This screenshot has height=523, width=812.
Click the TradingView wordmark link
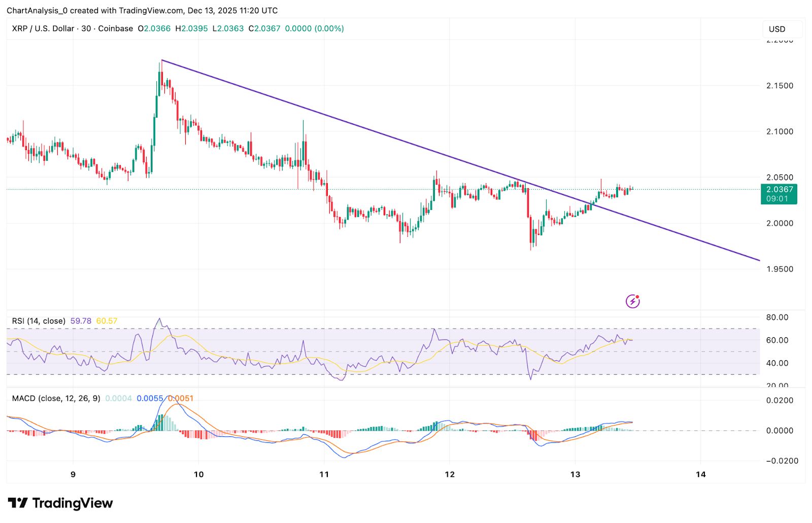(73, 504)
